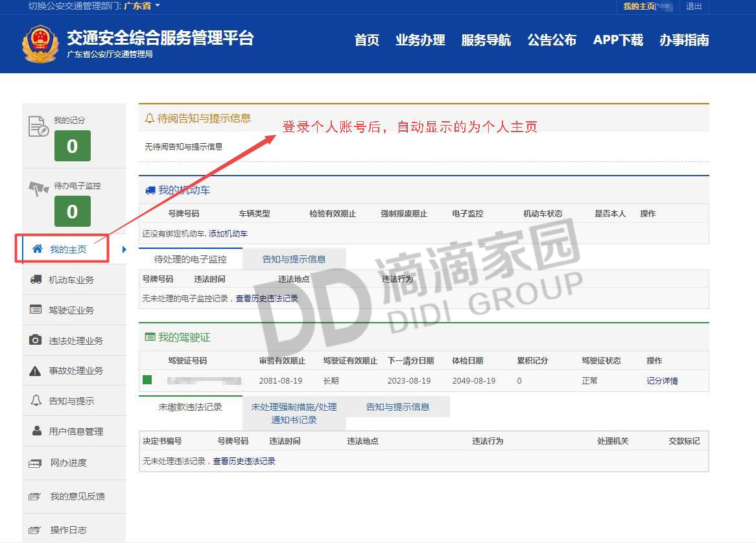This screenshot has width=756, height=543.
Task: Click the date 2081-08-19 cell
Action: 281,380
